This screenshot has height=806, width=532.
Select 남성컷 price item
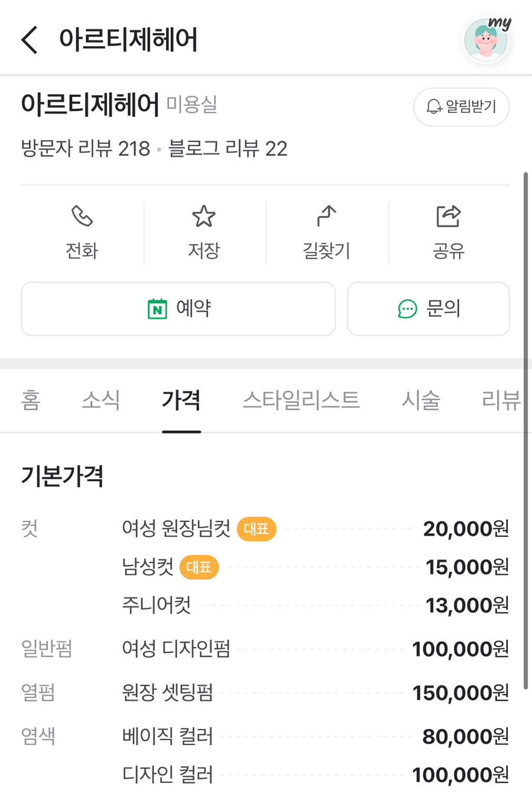(148, 567)
